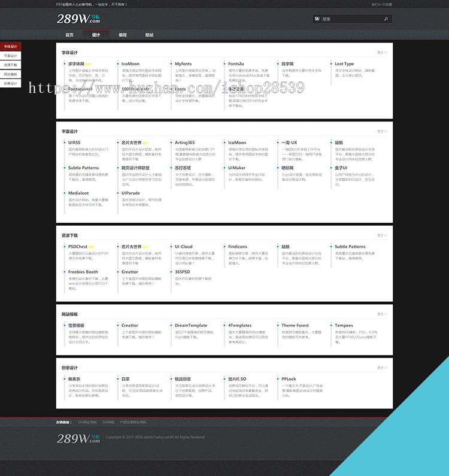
Task: Open IcoMoon in the 平面设计 section
Action: pos(237,143)
